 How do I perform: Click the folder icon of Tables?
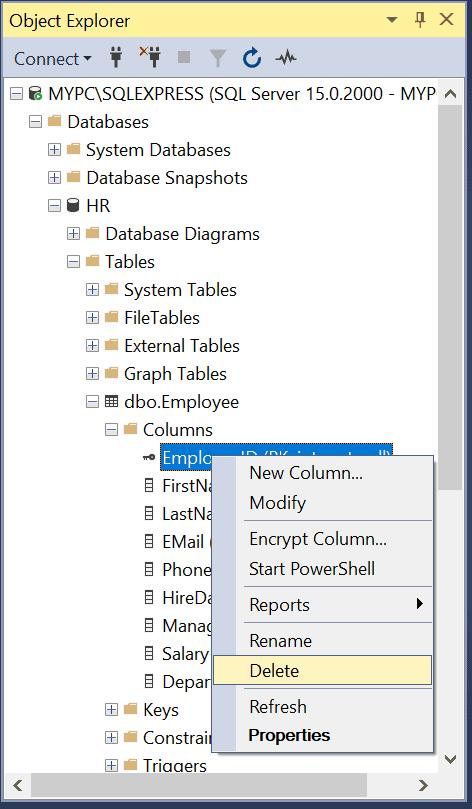click(93, 261)
